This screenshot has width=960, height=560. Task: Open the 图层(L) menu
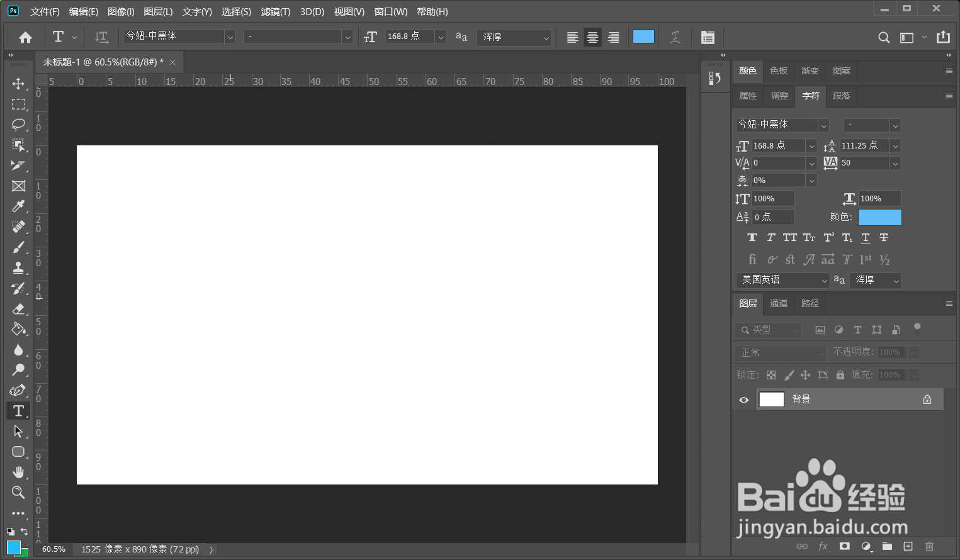(x=158, y=12)
